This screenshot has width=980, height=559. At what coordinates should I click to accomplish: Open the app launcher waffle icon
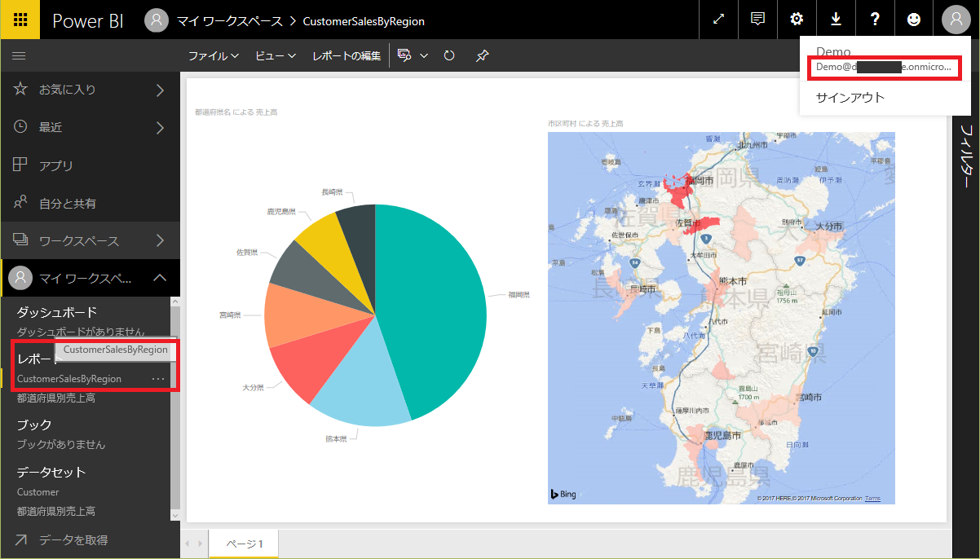click(20, 20)
